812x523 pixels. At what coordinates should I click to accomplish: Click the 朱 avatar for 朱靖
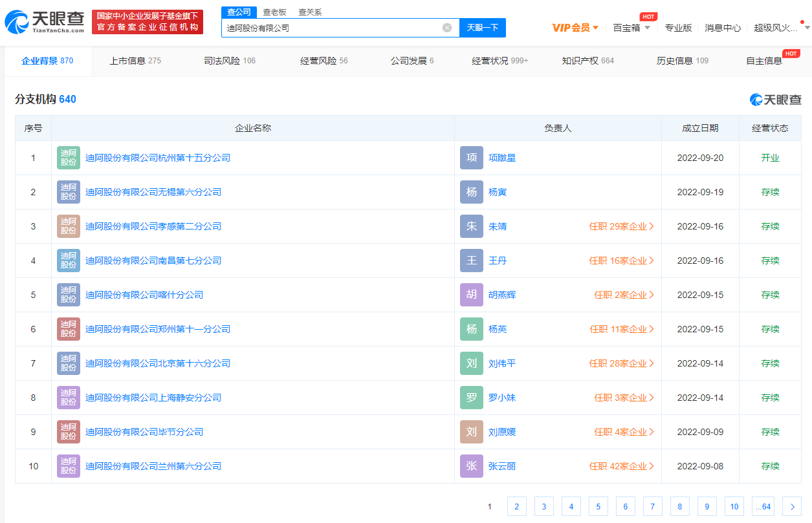coord(472,226)
